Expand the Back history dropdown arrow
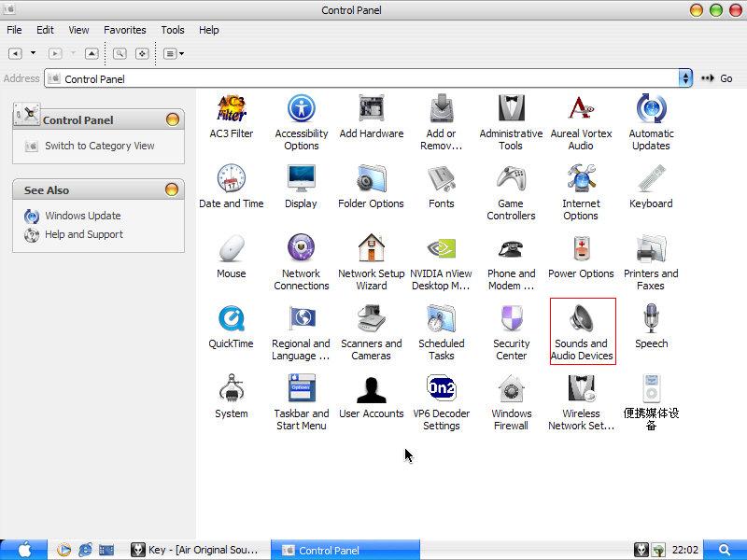This screenshot has height=560, width=747. (33, 53)
